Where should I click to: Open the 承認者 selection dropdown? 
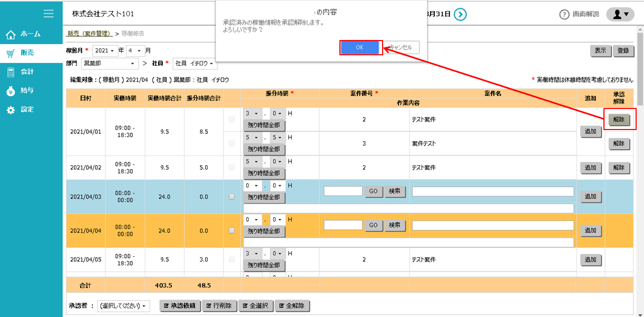coord(124,306)
